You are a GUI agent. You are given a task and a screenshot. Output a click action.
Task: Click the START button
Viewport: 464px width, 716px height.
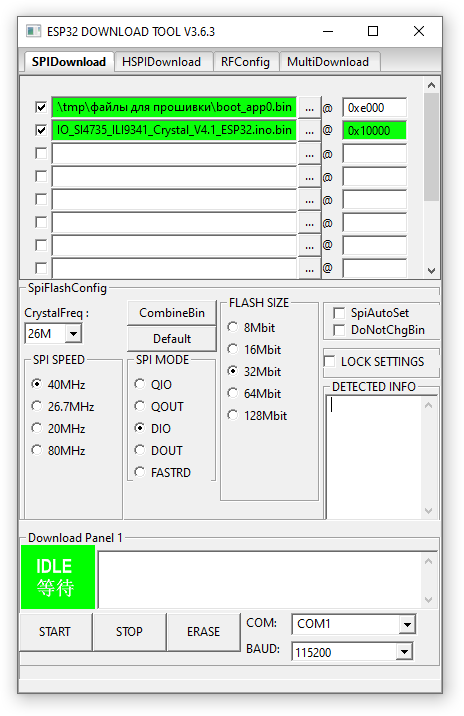coord(55,632)
